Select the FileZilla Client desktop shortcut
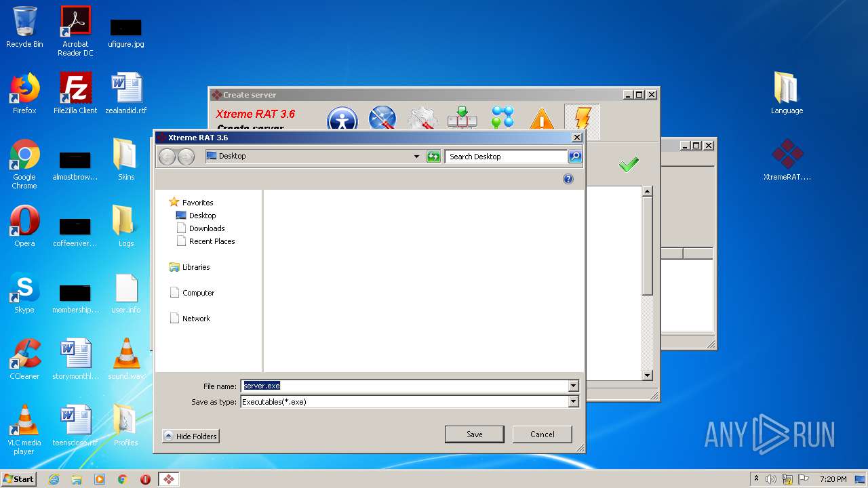Screen dimensions: 868x488 [x=75, y=94]
